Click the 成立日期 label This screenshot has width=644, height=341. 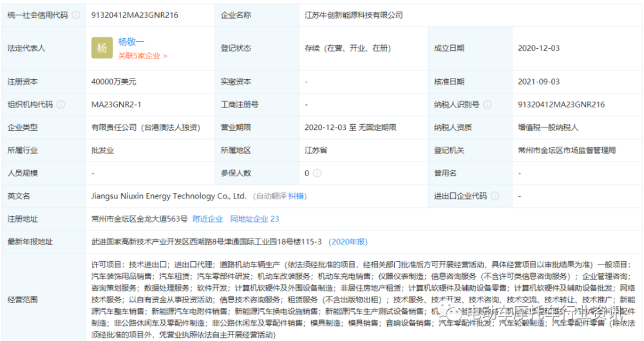[449, 48]
